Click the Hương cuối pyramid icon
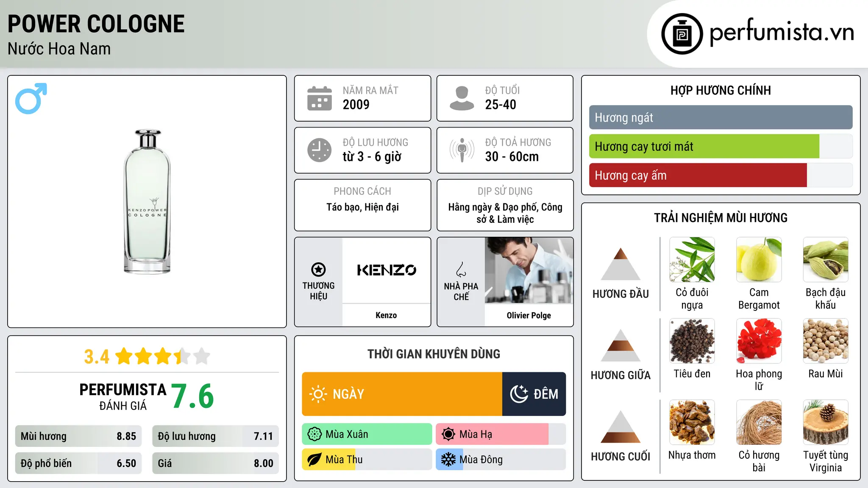The image size is (868, 488). tap(621, 427)
